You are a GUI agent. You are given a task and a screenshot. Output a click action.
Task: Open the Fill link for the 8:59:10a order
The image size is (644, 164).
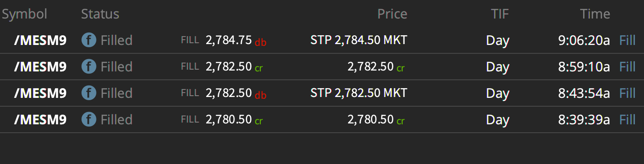627,67
